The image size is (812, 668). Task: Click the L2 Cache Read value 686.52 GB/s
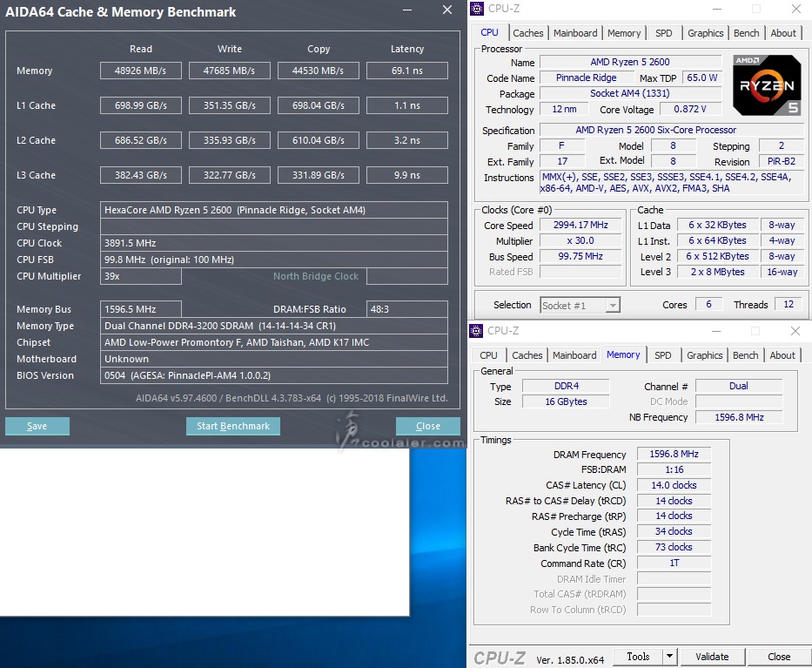coord(141,140)
